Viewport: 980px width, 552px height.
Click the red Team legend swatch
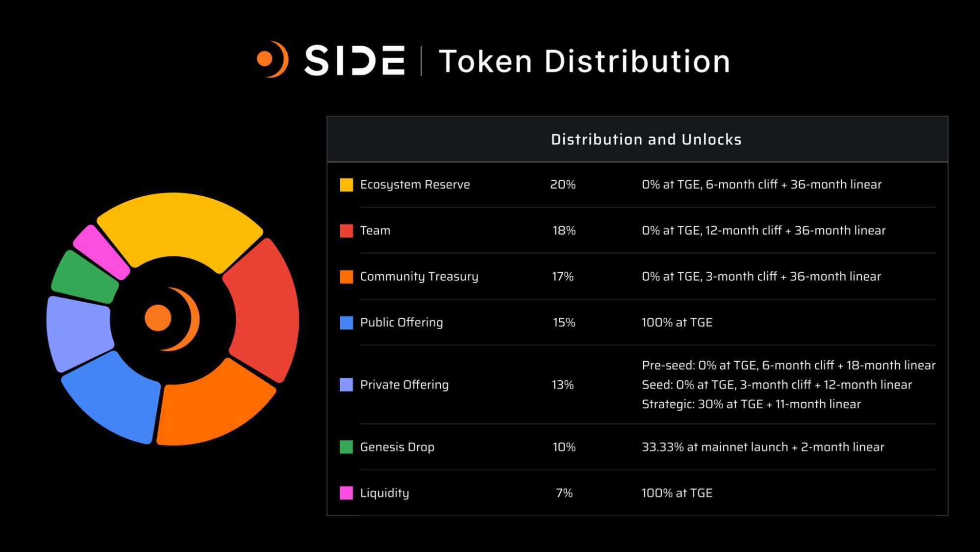347,231
